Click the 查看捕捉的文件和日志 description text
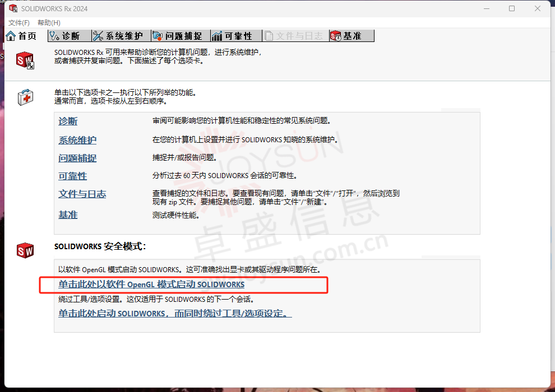 click(x=276, y=198)
